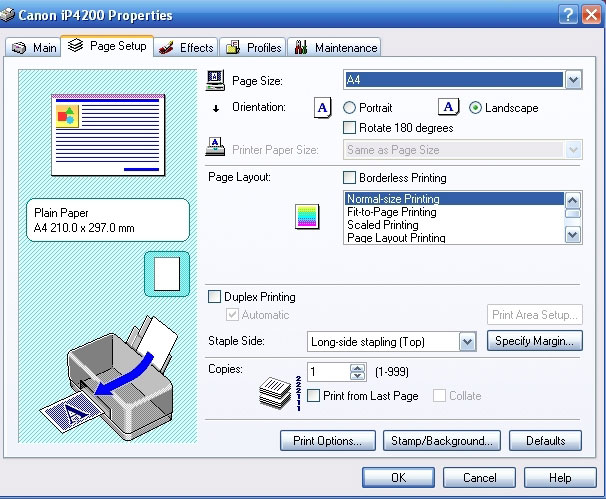The width and height of the screenshot is (606, 499).
Task: Open the Staple Side dropdown
Action: click(467, 342)
